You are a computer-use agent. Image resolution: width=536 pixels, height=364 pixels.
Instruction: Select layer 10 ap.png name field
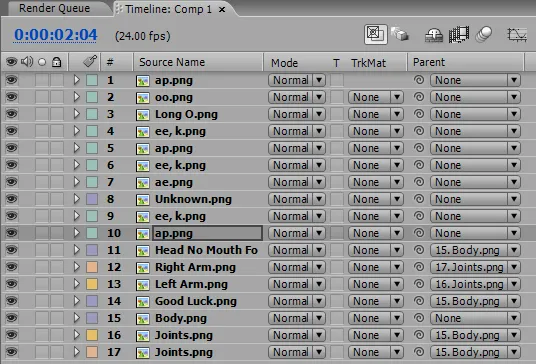[x=207, y=233]
